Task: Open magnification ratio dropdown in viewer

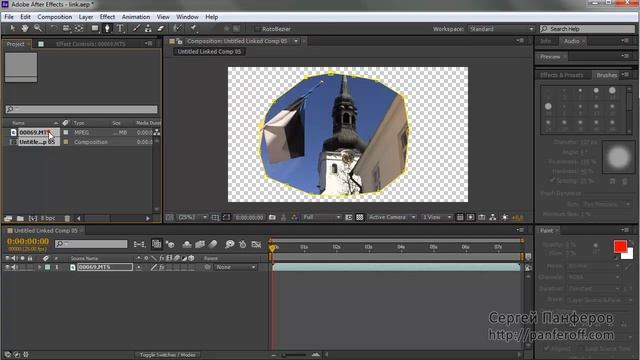Action: click(192, 218)
